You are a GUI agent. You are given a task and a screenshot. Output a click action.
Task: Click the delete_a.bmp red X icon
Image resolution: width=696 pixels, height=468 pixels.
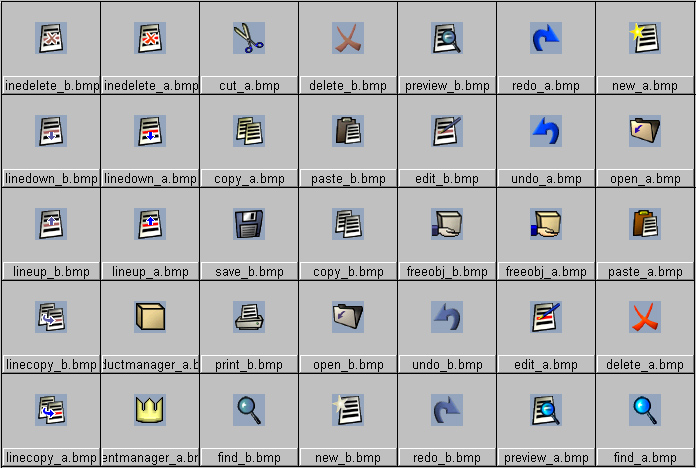(645, 317)
